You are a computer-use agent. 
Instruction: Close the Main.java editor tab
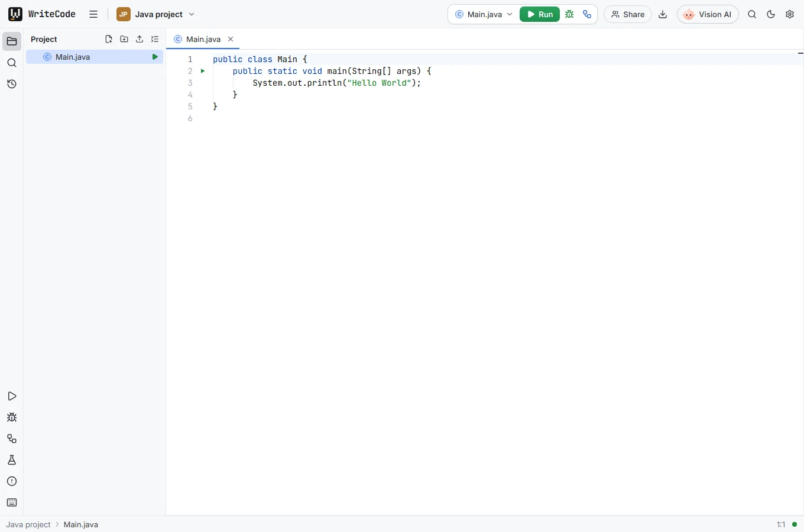click(231, 39)
